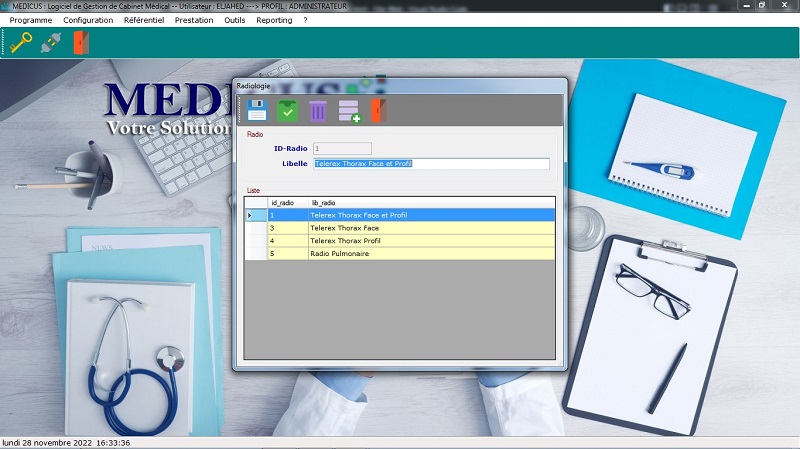Click the Radiologie window title bar
This screenshot has height=449, width=800.
pyautogui.click(x=399, y=86)
